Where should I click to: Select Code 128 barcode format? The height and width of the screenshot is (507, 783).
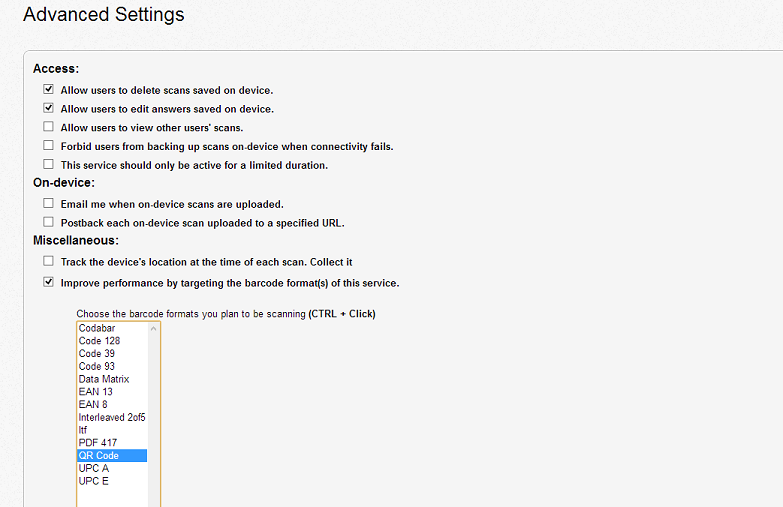pyautogui.click(x=99, y=341)
